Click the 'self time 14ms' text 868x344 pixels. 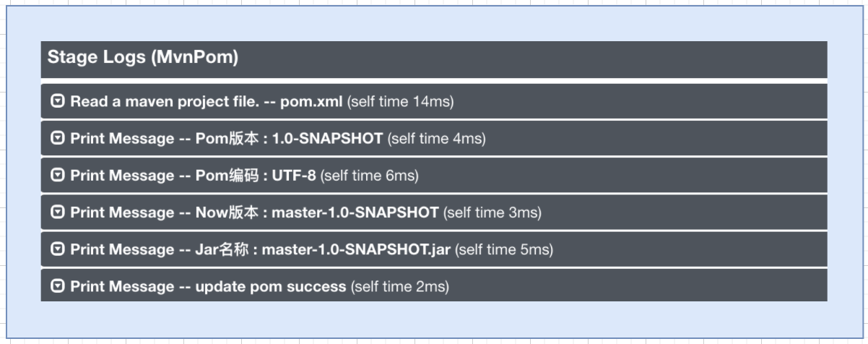point(401,102)
